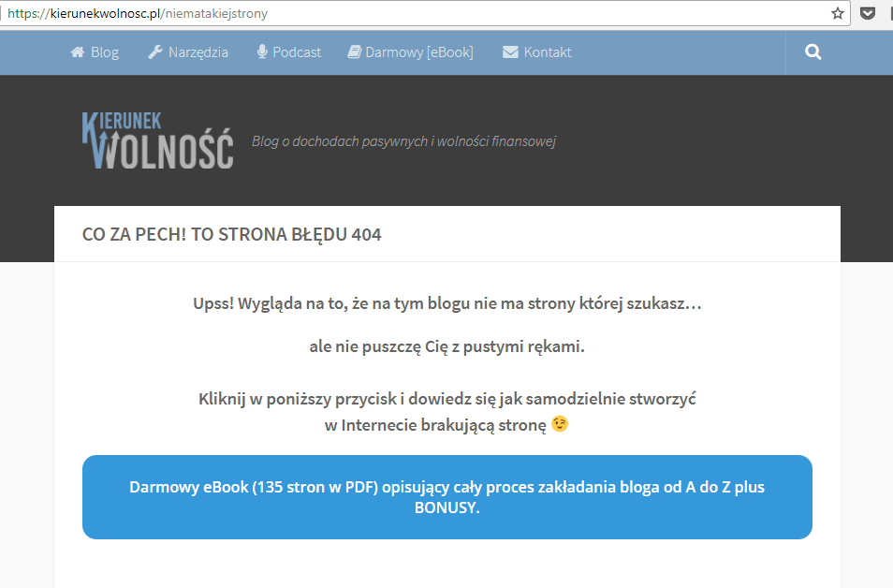This screenshot has height=588, width=893.
Task: Select the wrench icon next to Narzędzia
Action: point(154,51)
